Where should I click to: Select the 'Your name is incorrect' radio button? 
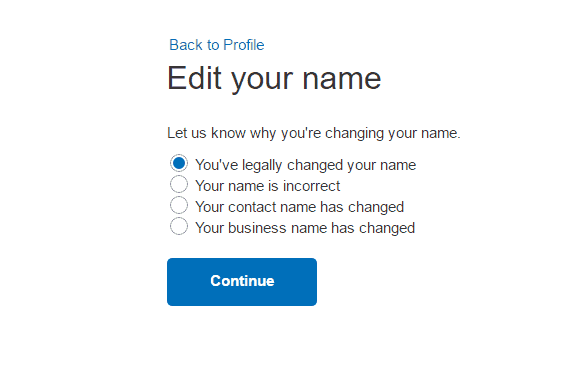[x=179, y=184]
